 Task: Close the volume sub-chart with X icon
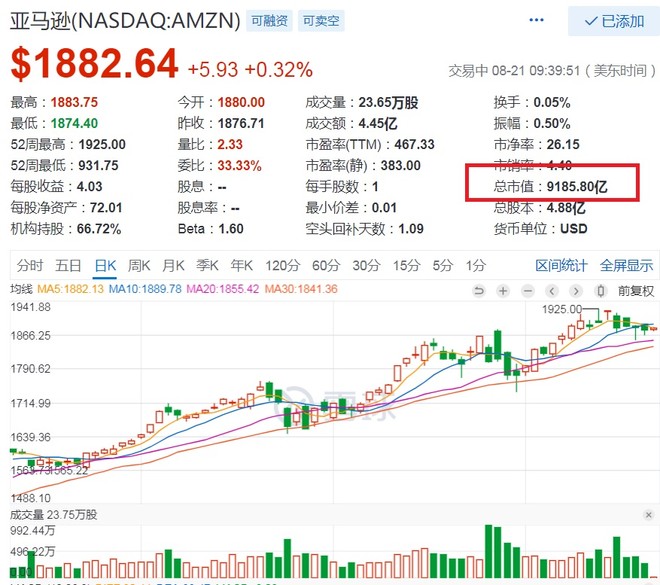[x=649, y=515]
